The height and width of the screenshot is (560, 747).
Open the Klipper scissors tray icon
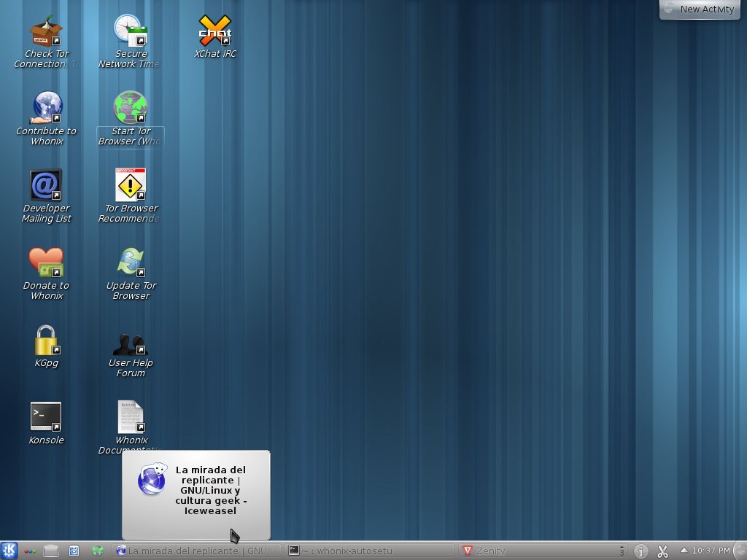[662, 551]
